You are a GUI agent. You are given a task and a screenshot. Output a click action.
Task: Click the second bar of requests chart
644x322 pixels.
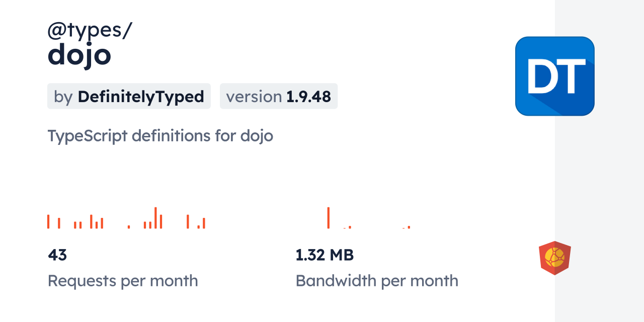pyautogui.click(x=59, y=223)
